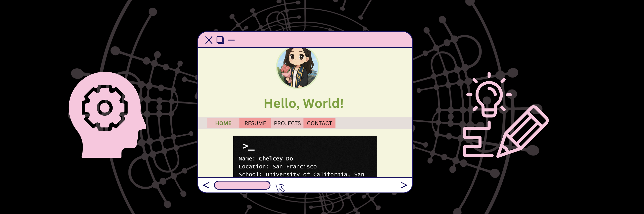Image resolution: width=644 pixels, height=214 pixels.
Task: Click the right scroll arrow
Action: click(x=403, y=185)
